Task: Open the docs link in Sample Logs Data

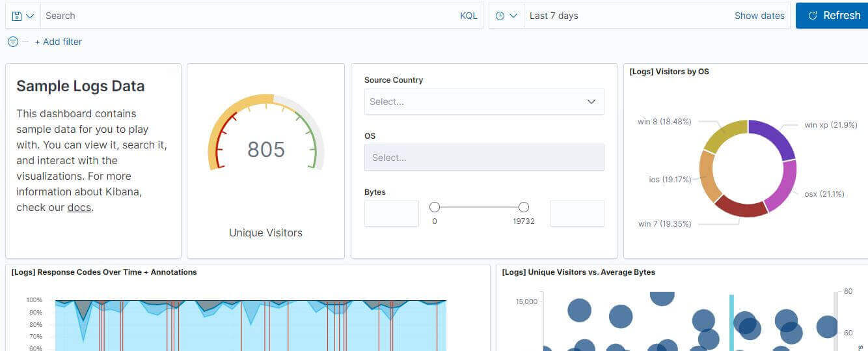Action: [x=79, y=208]
